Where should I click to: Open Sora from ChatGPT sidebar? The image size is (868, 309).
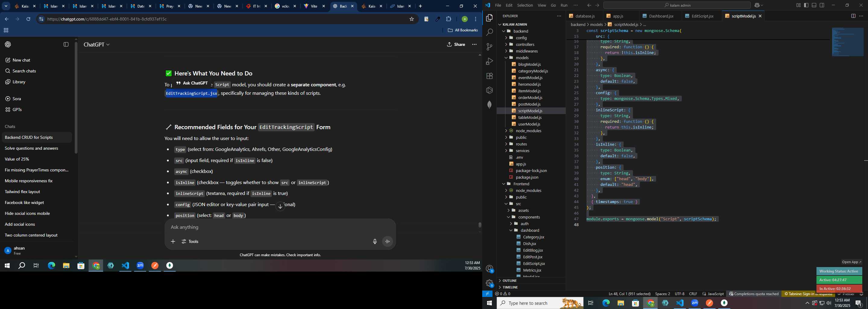pos(13,99)
